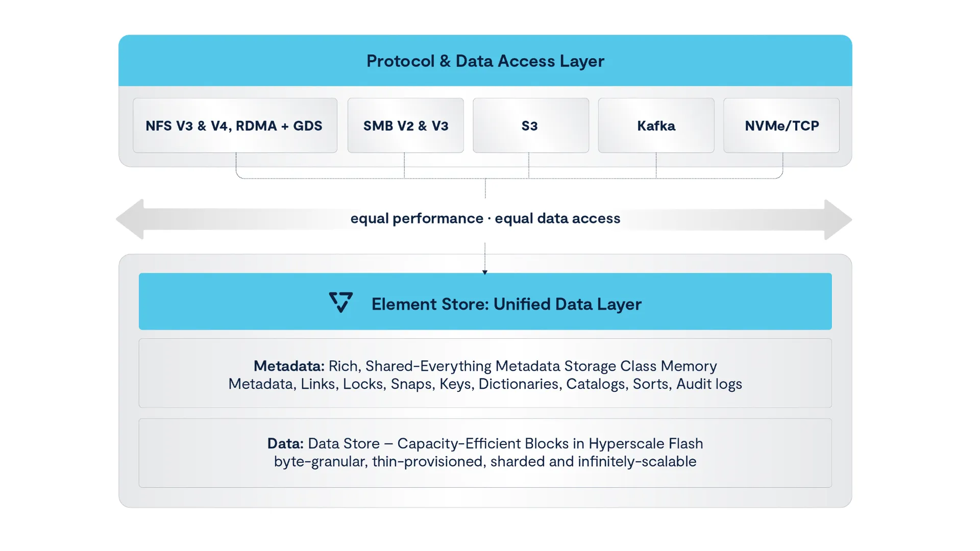The width and height of the screenshot is (980, 551).
Task: Click the bold Metadata: label
Action: click(289, 366)
